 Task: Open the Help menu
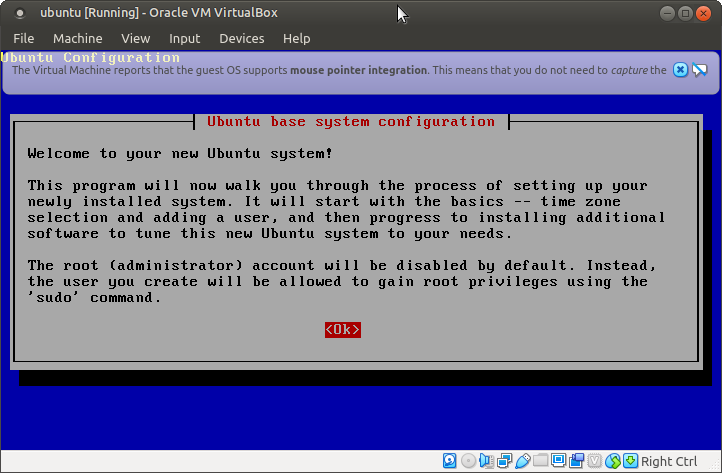297,38
